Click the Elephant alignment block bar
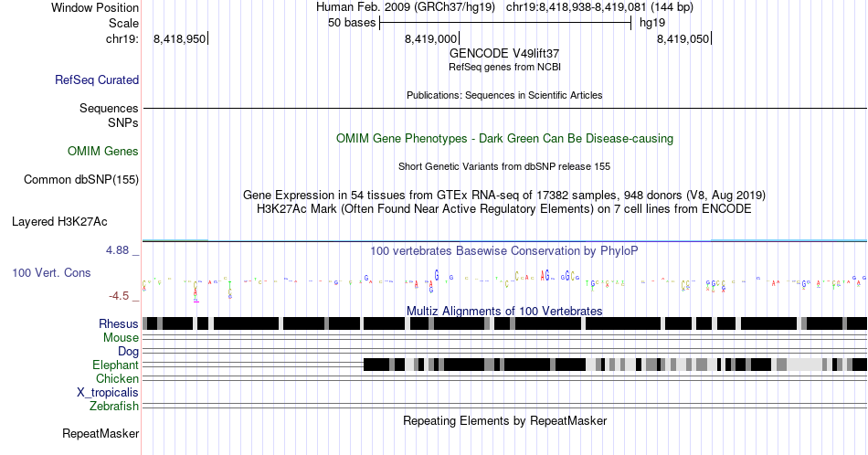 click(x=615, y=365)
